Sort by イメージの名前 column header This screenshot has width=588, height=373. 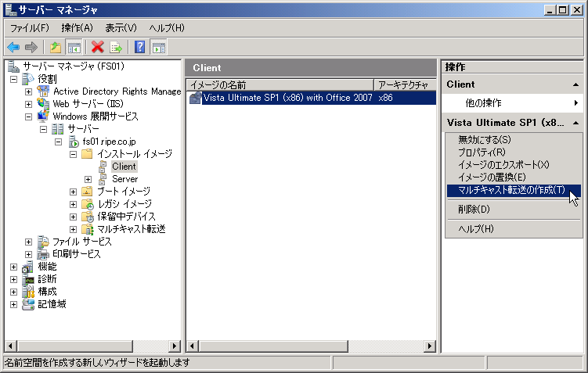(280, 85)
